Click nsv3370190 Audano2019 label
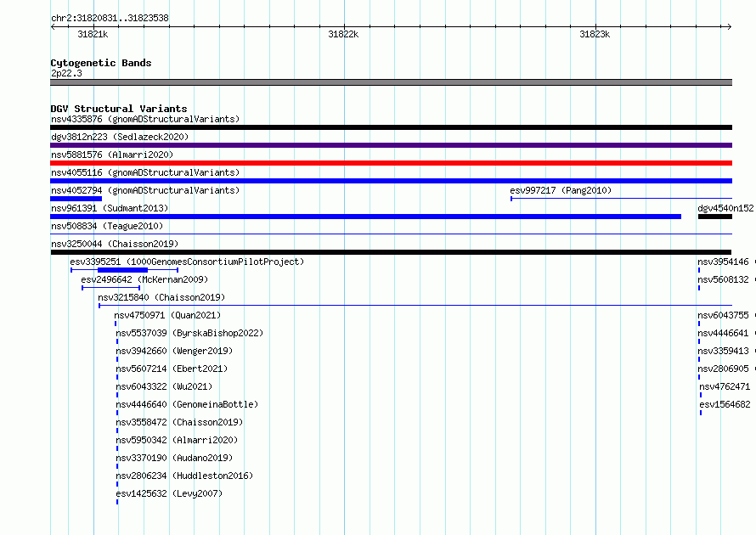This screenshot has width=756, height=535. [x=174, y=458]
